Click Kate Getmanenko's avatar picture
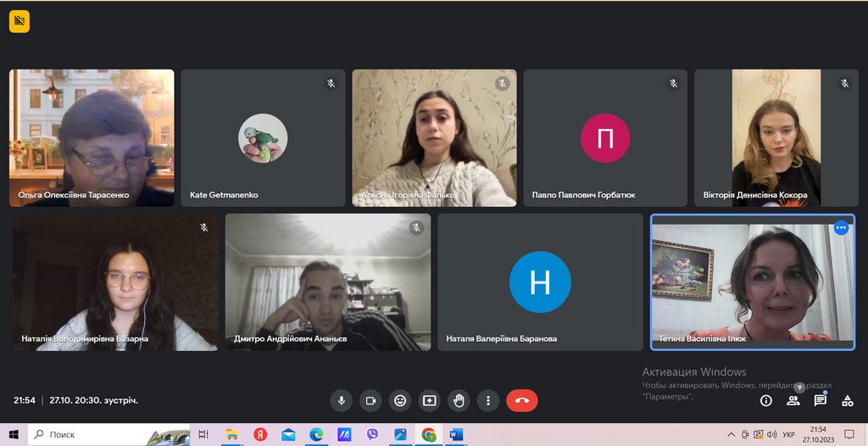Screen dimensions: 868x446 click(x=263, y=137)
